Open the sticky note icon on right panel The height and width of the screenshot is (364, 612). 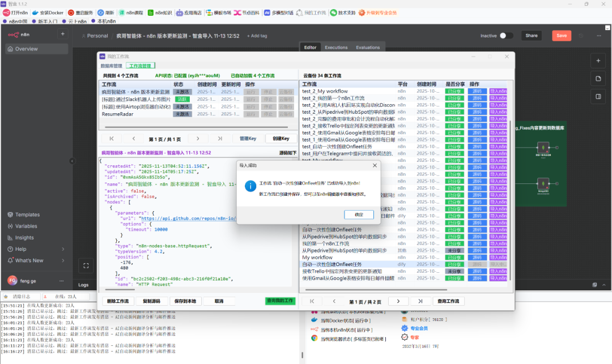tap(598, 78)
